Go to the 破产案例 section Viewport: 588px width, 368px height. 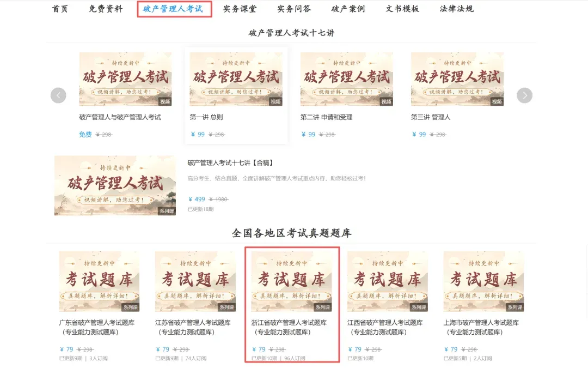pos(348,9)
